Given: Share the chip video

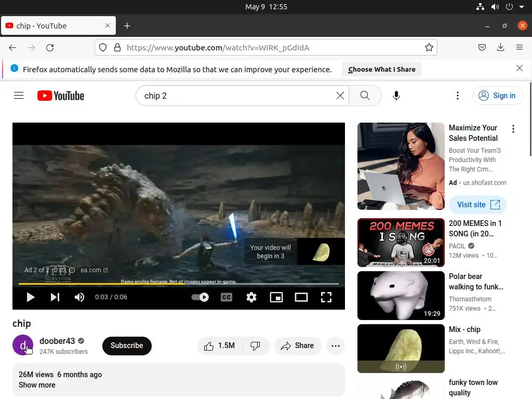Looking at the screenshot, I should pyautogui.click(x=298, y=345).
